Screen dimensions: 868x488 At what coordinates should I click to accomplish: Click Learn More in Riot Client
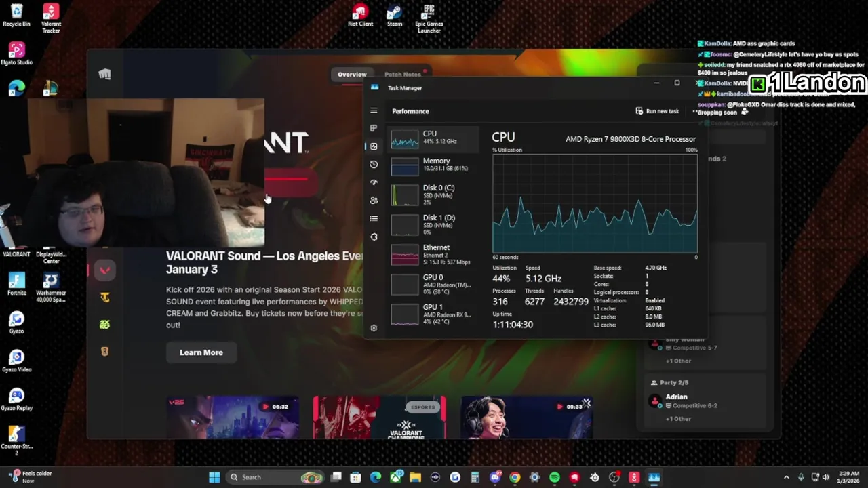201,352
